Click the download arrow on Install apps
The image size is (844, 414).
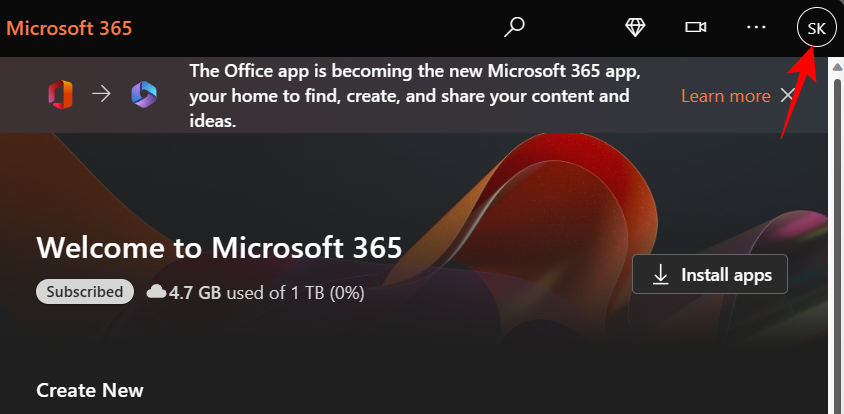[x=660, y=275]
